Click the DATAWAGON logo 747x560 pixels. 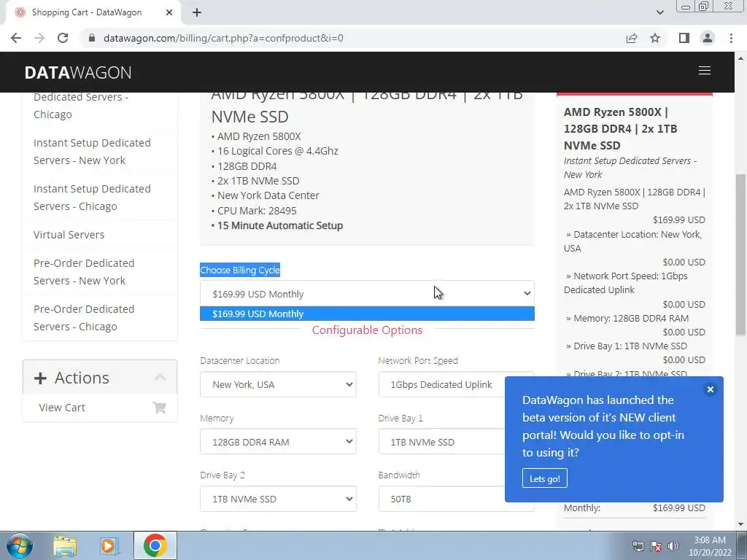coord(78,72)
